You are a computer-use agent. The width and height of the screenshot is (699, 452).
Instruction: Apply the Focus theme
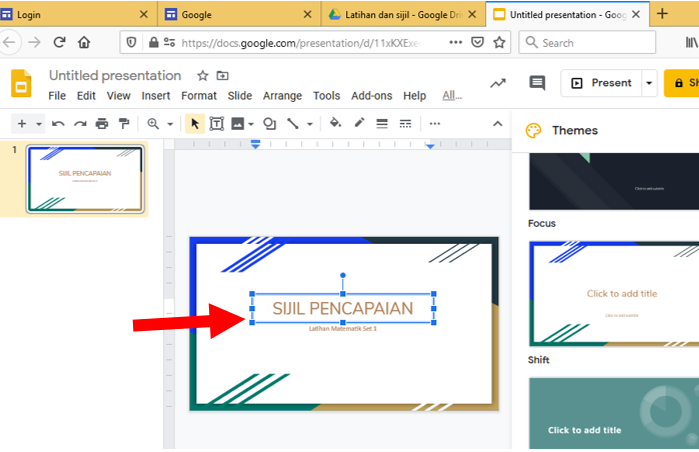click(614, 181)
